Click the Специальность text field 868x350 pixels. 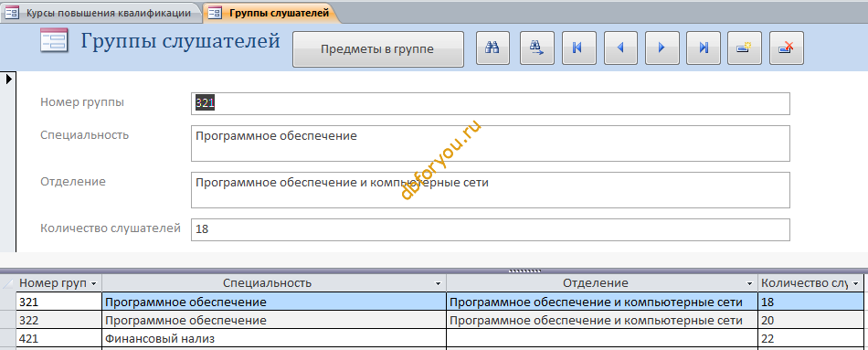pos(491,143)
